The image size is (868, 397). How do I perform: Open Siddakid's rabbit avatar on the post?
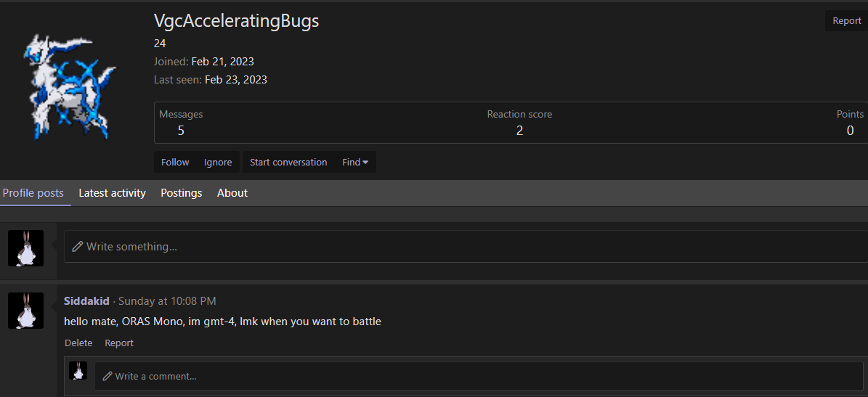pyautogui.click(x=25, y=311)
